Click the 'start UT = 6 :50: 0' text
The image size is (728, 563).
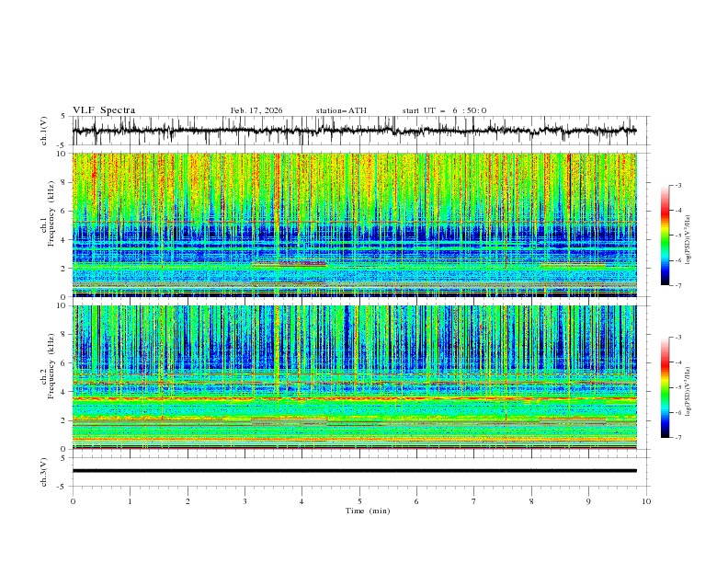point(444,110)
